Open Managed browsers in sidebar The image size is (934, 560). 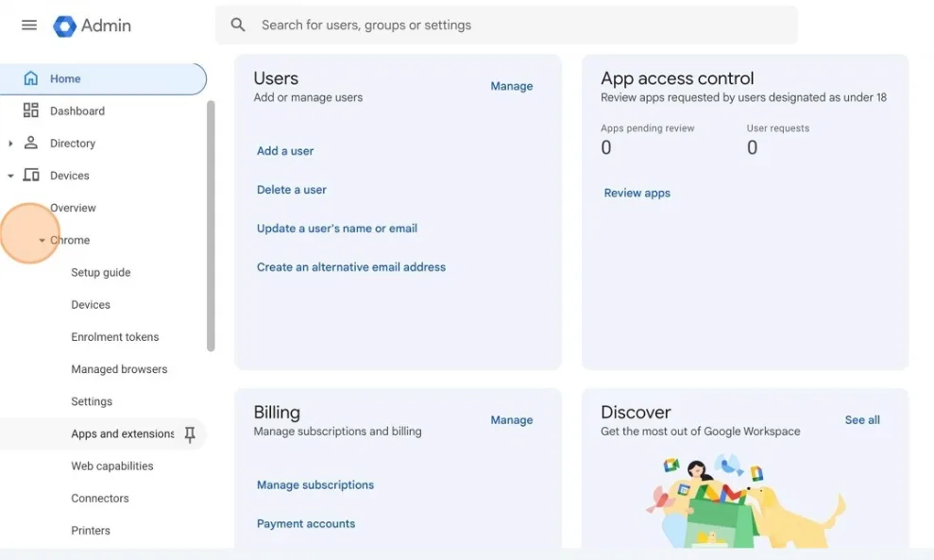click(x=119, y=369)
